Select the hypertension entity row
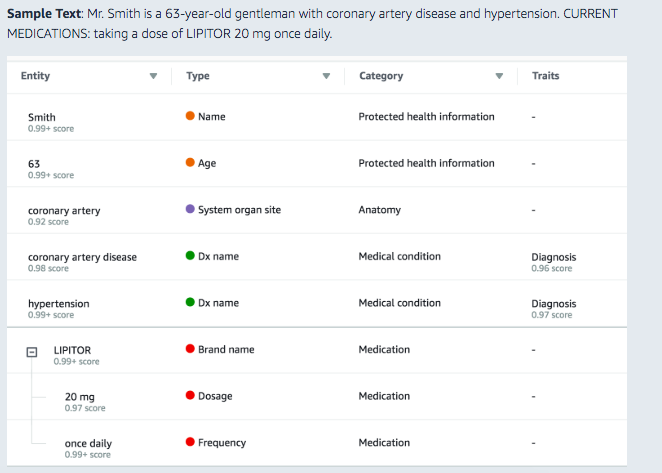This screenshot has height=473, width=662. pyautogui.click(x=58, y=304)
